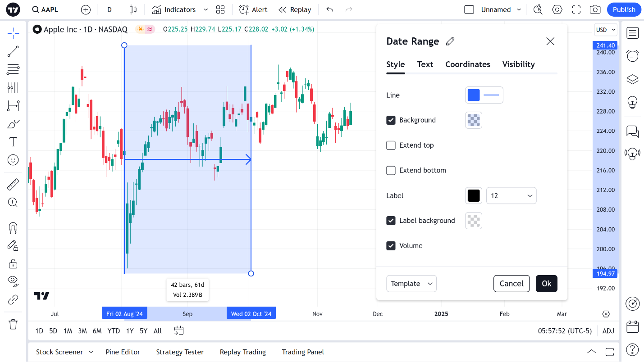Open the alerts clock panel
The width and height of the screenshot is (644, 362).
tap(633, 56)
